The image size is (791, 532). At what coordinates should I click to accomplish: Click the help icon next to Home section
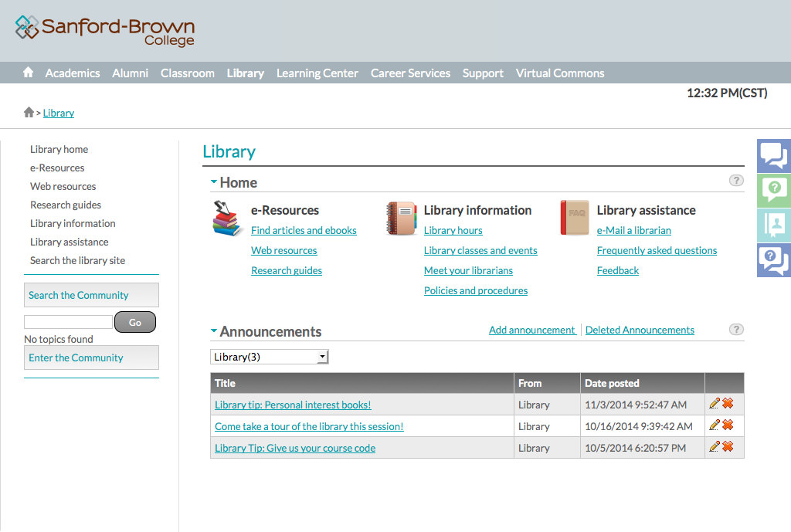[736, 181]
